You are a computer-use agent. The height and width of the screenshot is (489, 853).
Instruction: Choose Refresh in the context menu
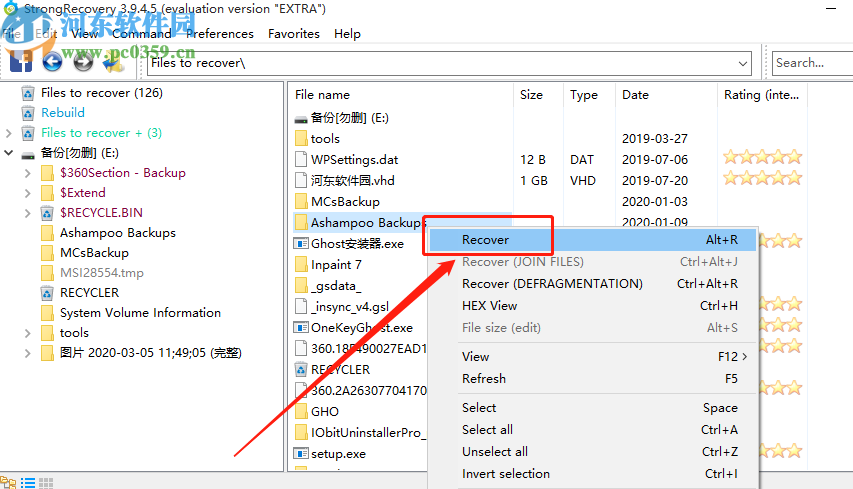click(x=593, y=379)
